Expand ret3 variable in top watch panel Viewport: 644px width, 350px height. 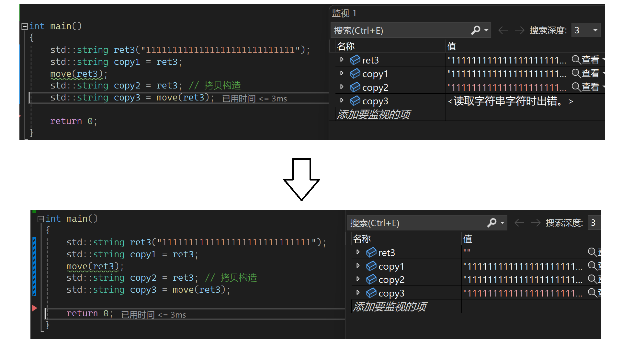click(342, 60)
